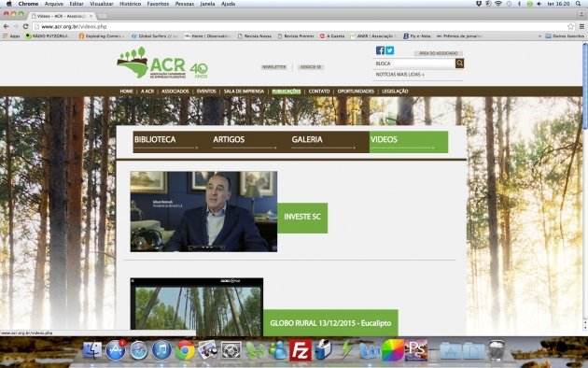The height and width of the screenshot is (368, 588).
Task: Open the colorful wheel app in dock
Action: point(393,350)
